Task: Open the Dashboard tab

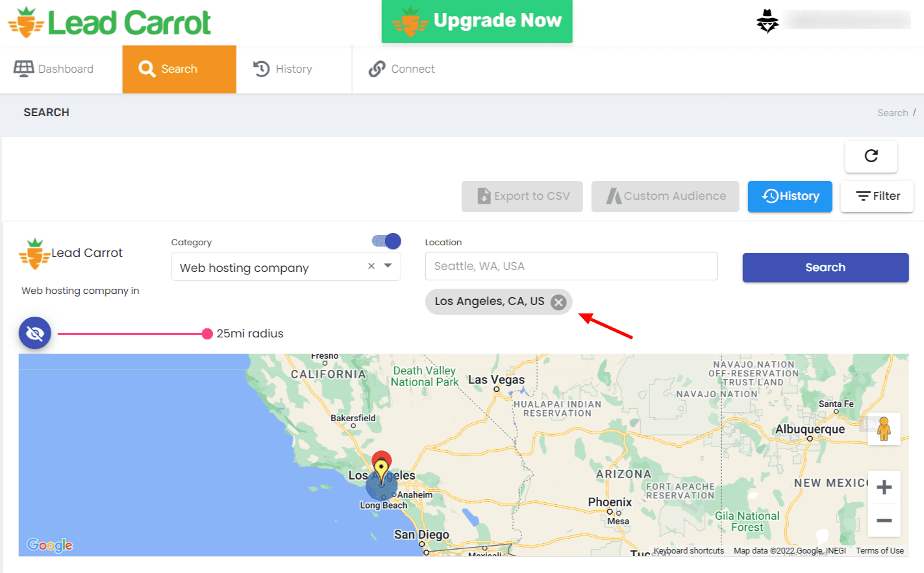Action: pyautogui.click(x=54, y=69)
